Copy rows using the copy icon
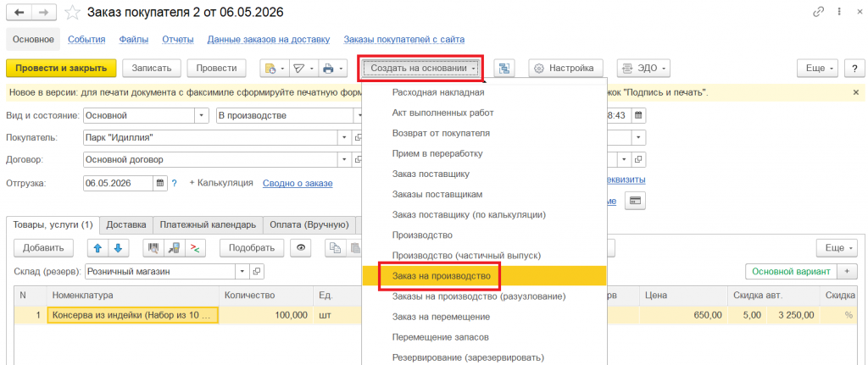This screenshot has width=868, height=365. coord(335,248)
